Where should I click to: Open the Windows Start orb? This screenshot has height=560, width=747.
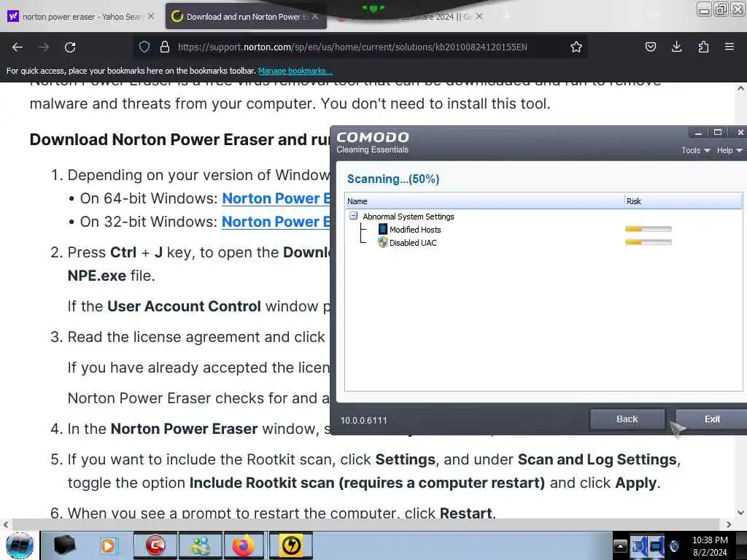[x=20, y=545]
